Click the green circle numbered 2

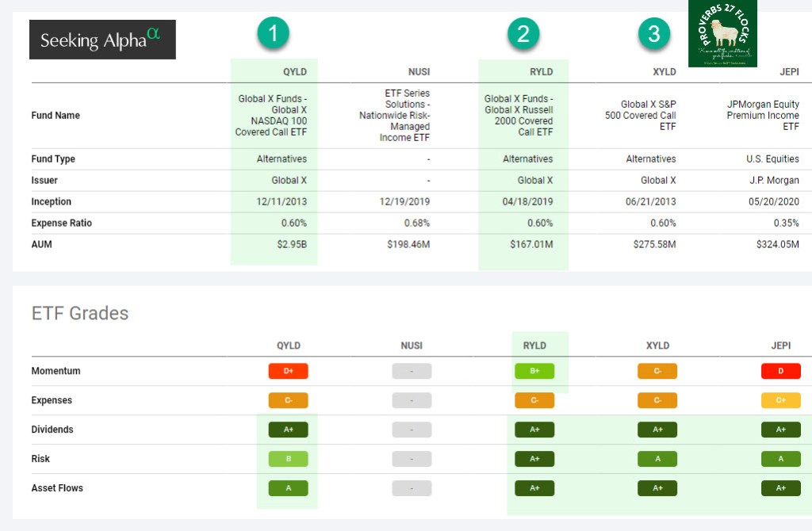tap(523, 33)
